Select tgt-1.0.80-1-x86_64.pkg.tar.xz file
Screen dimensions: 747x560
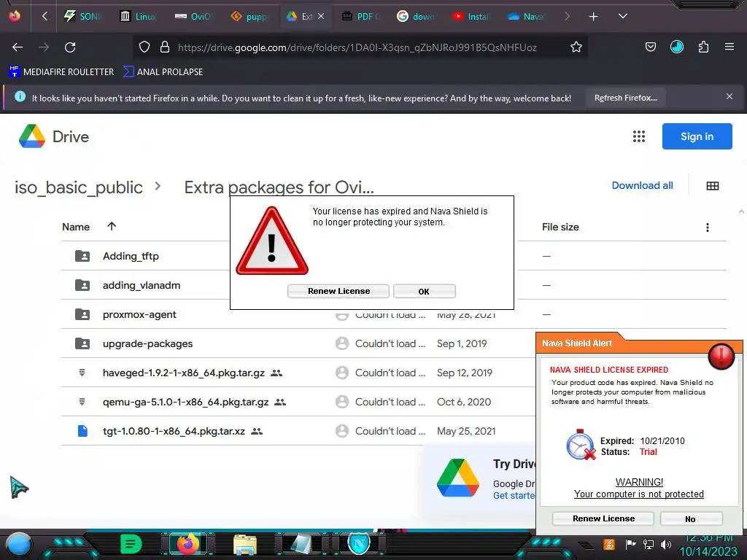(174, 431)
